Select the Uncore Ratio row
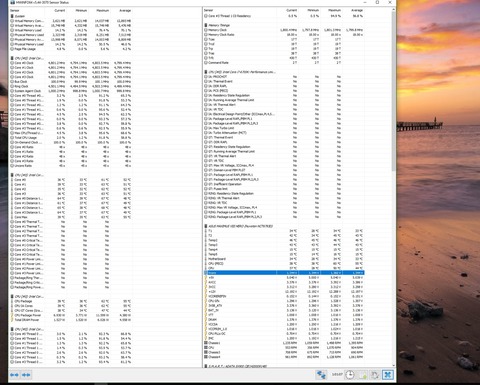This screenshot has width=480, height=385. [x=71, y=165]
